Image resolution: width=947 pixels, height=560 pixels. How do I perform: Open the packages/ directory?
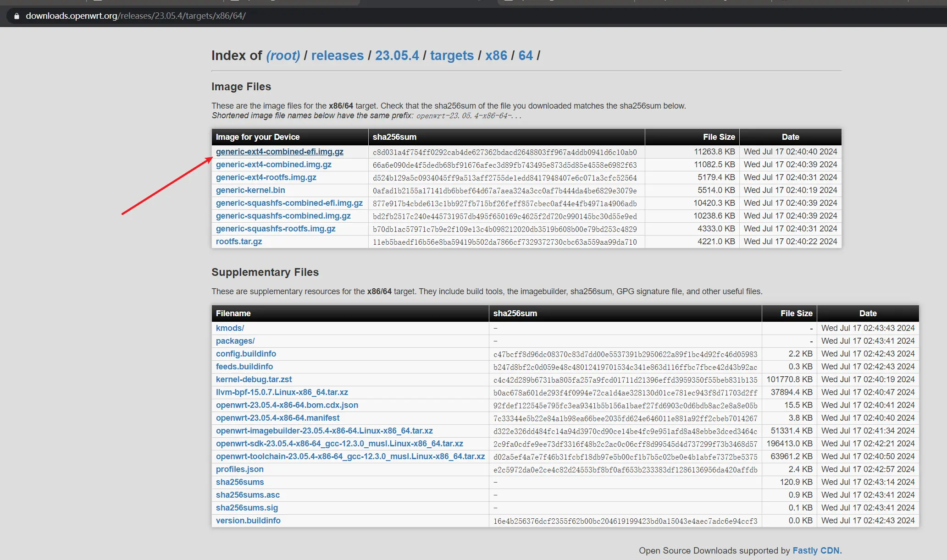(235, 341)
